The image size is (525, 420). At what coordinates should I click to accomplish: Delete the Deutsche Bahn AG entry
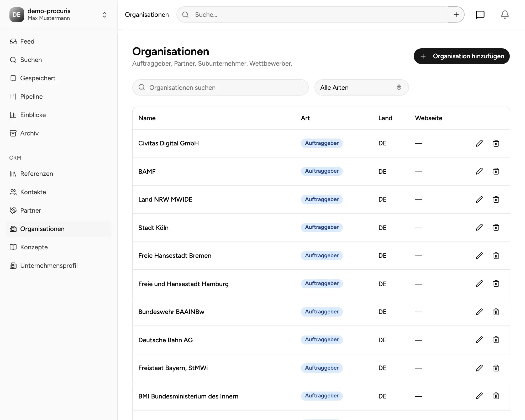coord(496,340)
